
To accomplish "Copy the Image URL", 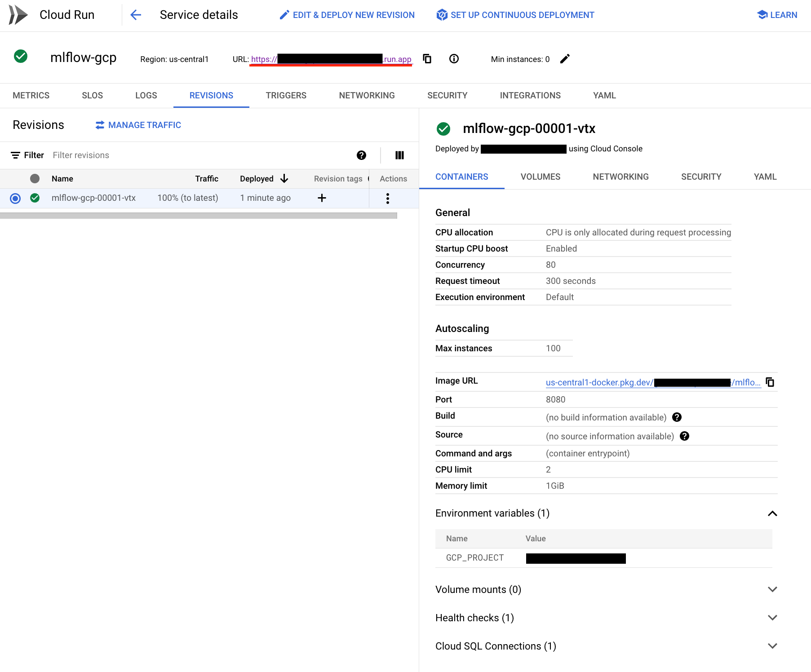I will [770, 382].
